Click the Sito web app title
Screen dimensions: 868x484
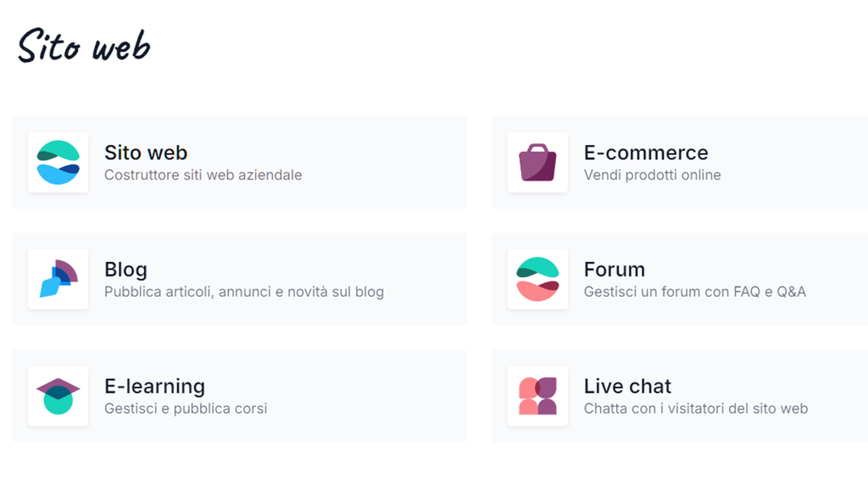click(146, 153)
